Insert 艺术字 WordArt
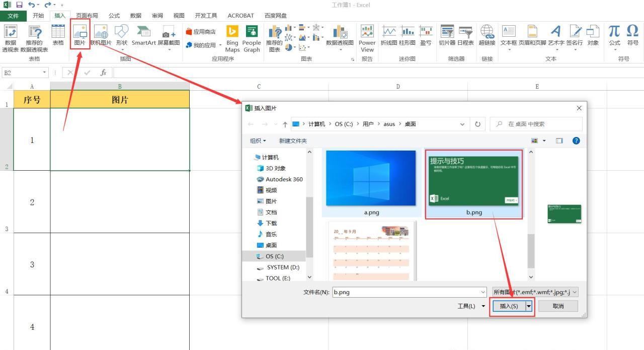 556,37
